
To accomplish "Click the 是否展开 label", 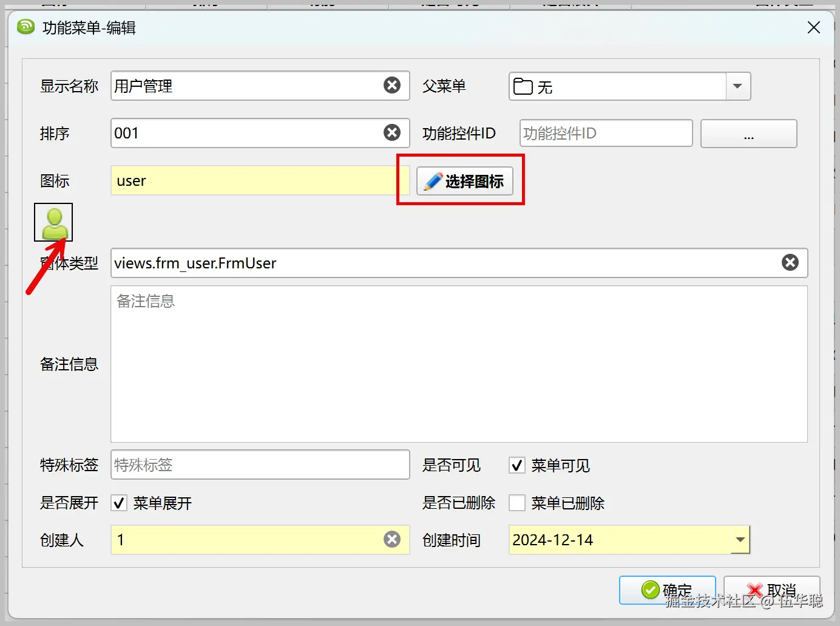I will [69, 503].
